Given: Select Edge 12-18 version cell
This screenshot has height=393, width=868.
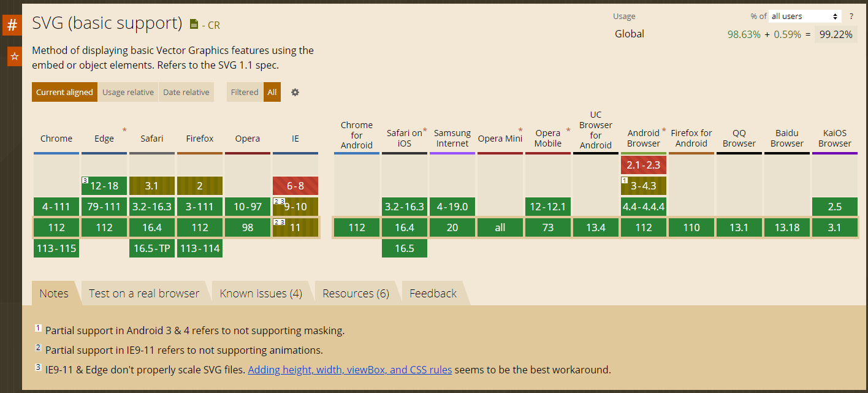Looking at the screenshot, I should coord(104,186).
